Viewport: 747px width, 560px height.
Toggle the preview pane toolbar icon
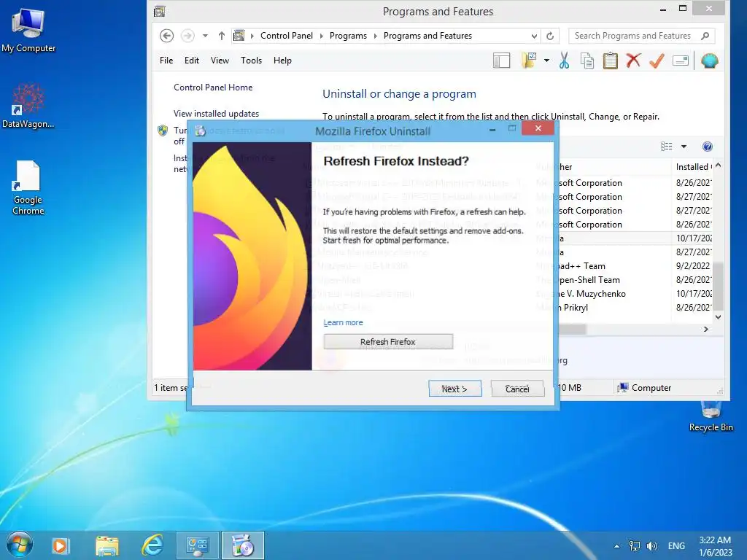(x=501, y=61)
